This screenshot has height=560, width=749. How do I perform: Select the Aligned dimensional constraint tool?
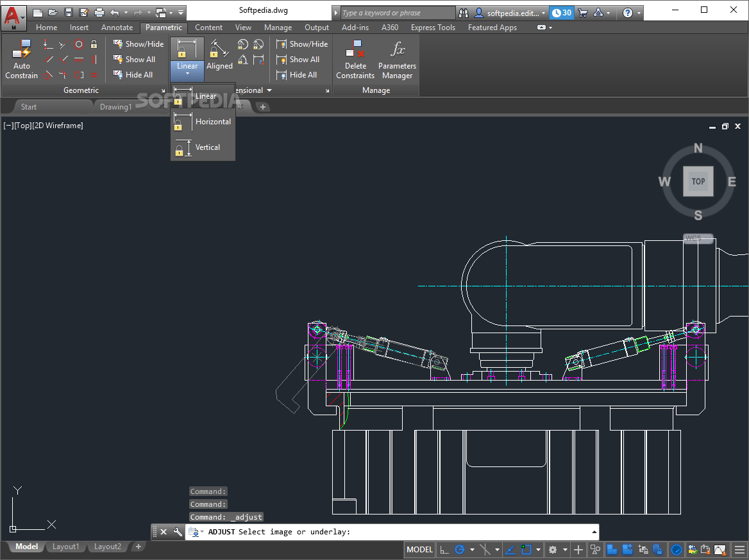(x=219, y=56)
